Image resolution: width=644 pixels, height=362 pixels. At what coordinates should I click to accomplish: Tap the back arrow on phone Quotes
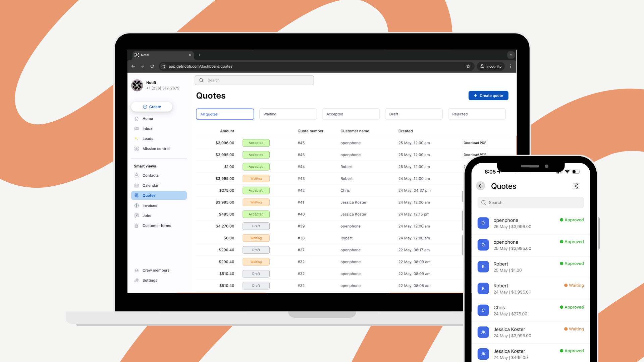[x=480, y=186]
